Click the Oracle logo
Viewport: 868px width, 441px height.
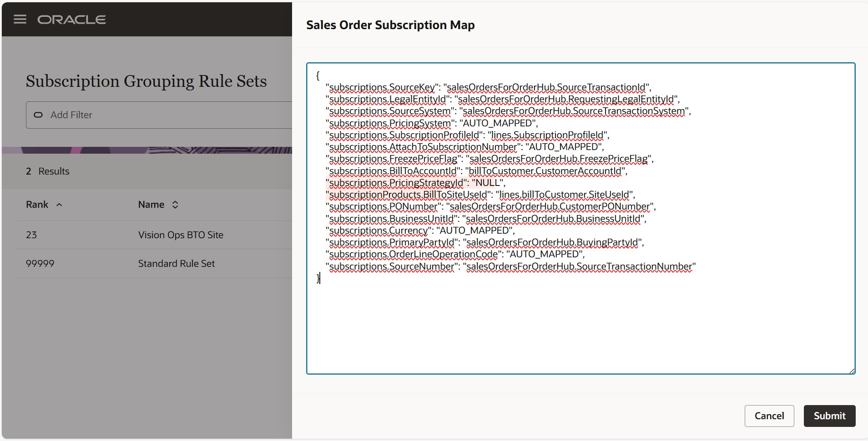72,20
